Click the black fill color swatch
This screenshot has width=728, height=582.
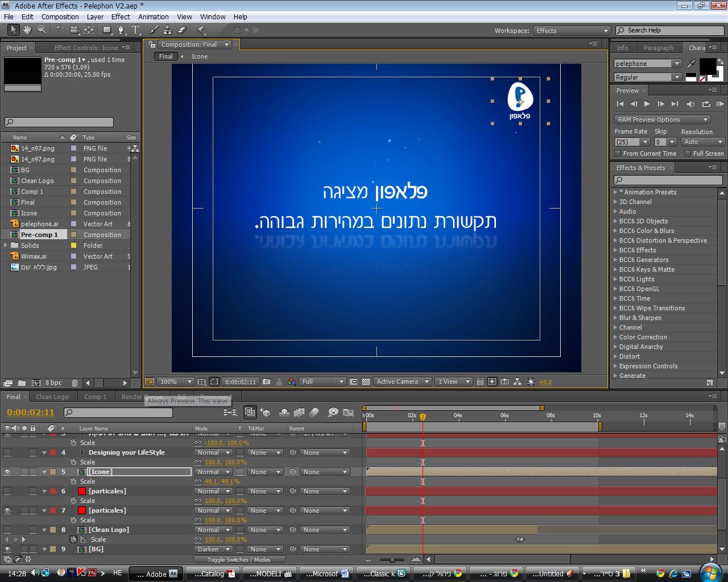pos(708,66)
